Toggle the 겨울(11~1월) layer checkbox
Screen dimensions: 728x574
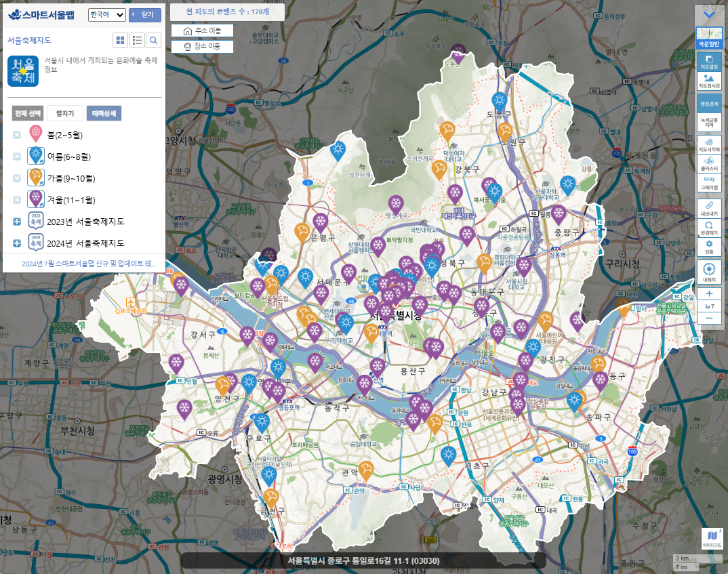tap(17, 200)
